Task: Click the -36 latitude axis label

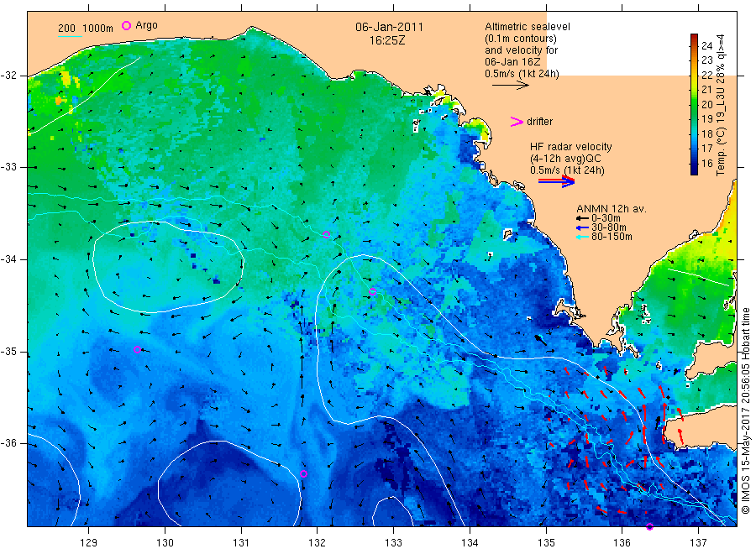Action: [12, 442]
